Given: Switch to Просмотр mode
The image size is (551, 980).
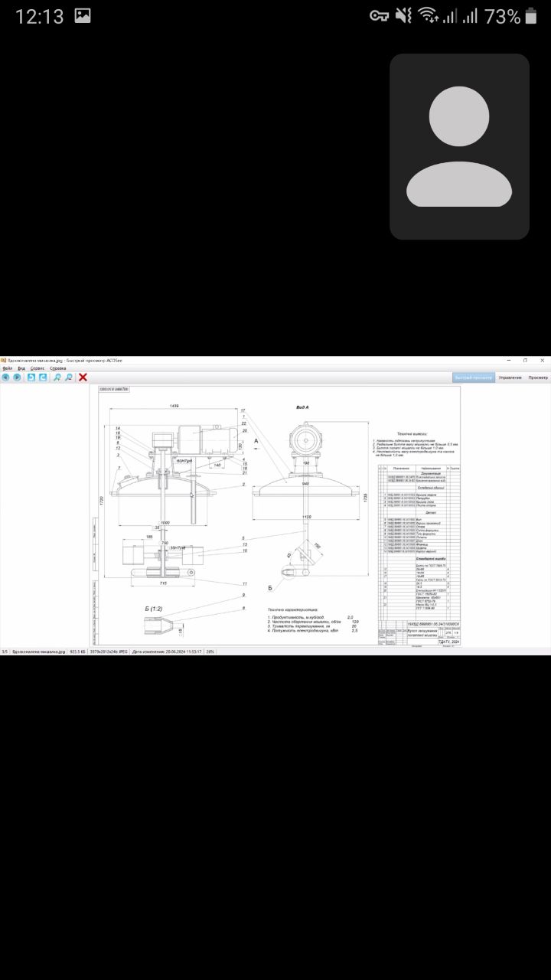Looking at the screenshot, I should pyautogui.click(x=538, y=377).
